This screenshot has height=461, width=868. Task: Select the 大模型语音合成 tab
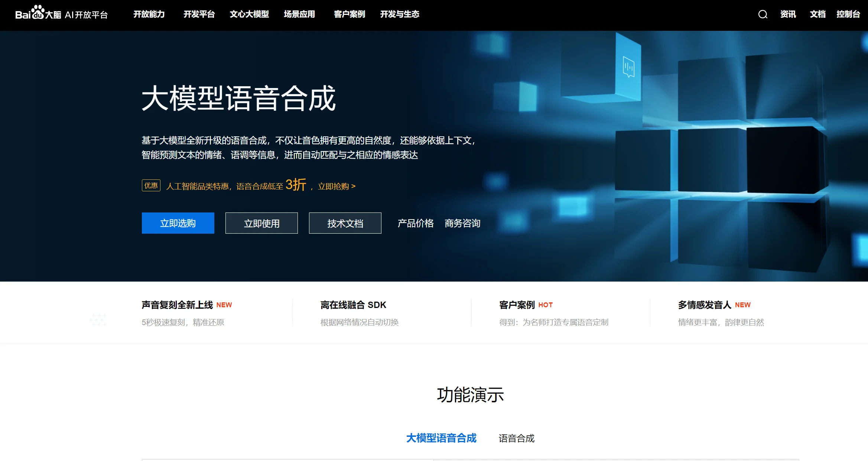pyautogui.click(x=442, y=438)
